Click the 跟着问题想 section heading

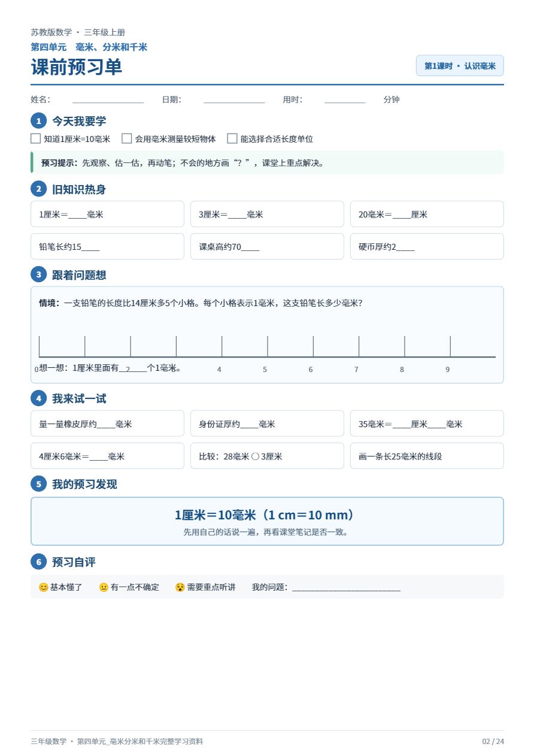click(79, 275)
